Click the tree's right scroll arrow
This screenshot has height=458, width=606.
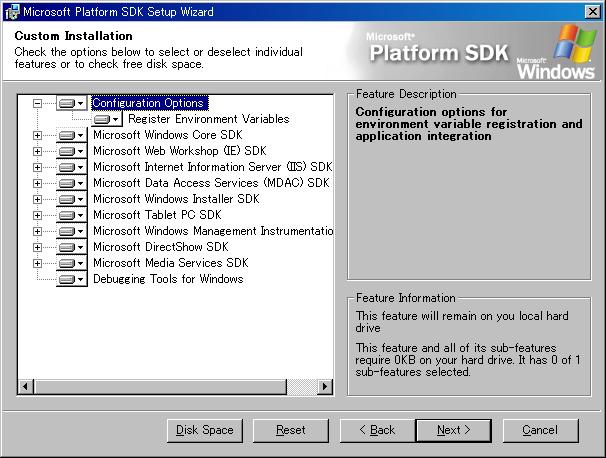pyautogui.click(x=325, y=386)
